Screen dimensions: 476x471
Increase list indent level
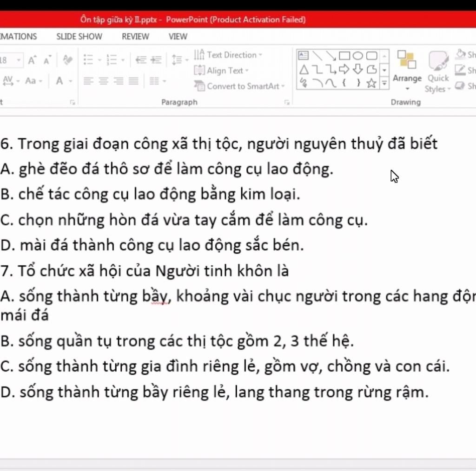[x=156, y=60]
